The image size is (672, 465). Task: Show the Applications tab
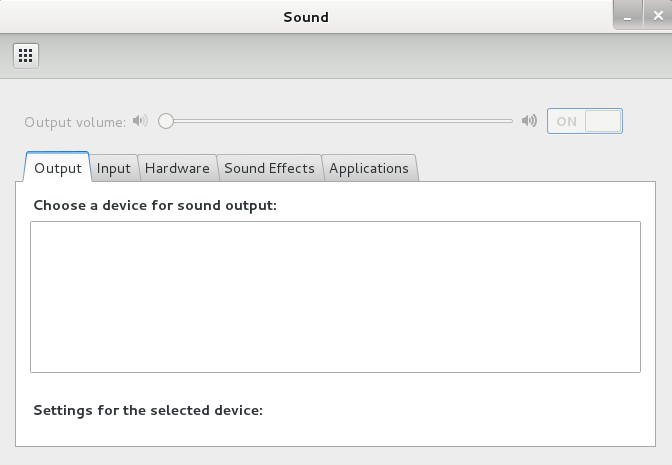368,168
